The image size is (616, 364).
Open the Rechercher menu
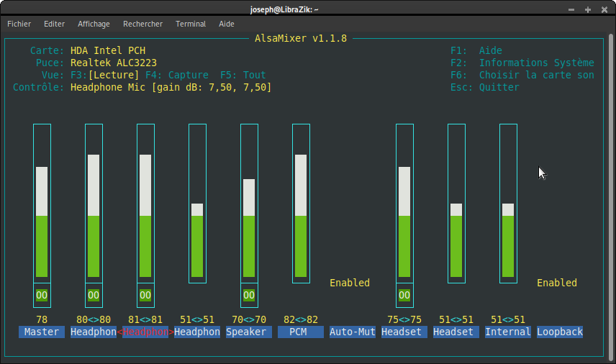[x=142, y=24]
